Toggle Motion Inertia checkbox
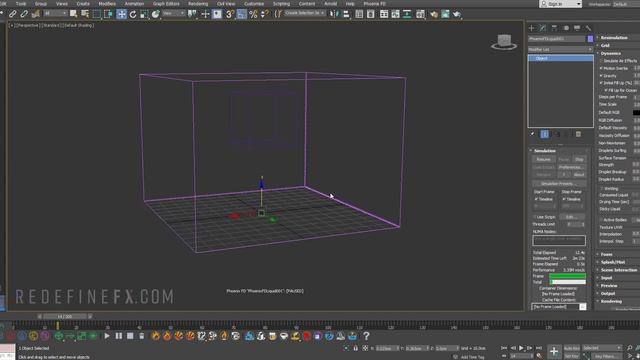Image resolution: width=640 pixels, height=360 pixels. pos(601,68)
